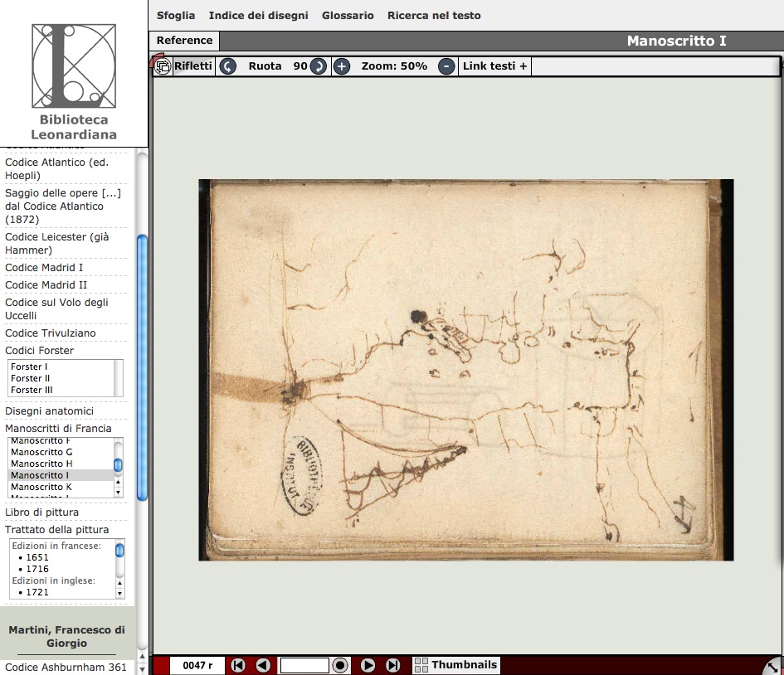Screen dimensions: 784x675
Task: Click the manuscript page image
Action: (x=466, y=370)
